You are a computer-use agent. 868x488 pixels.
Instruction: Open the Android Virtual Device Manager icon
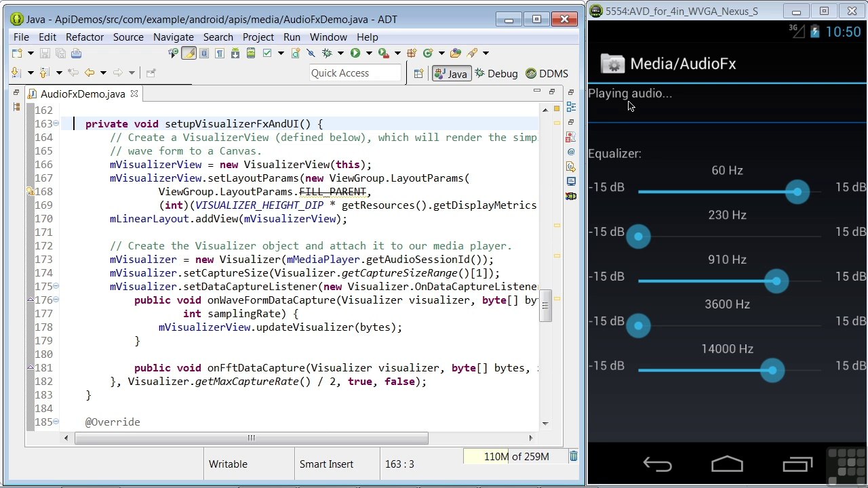[x=251, y=53]
